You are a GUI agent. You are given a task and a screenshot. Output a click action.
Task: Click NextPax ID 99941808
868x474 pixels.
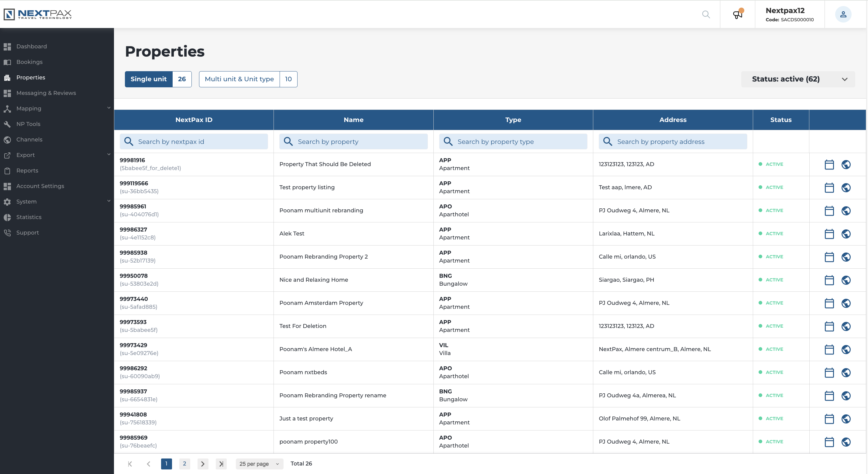click(x=133, y=415)
